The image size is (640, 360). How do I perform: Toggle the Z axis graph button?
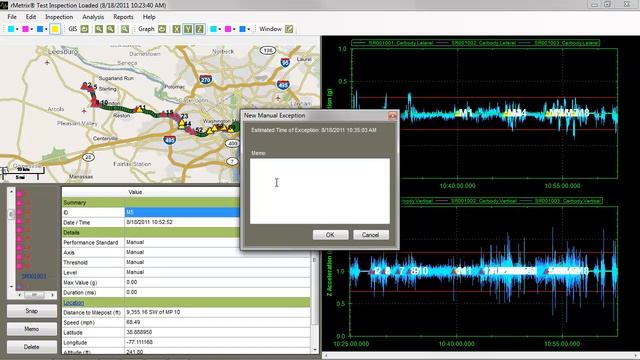pos(200,29)
